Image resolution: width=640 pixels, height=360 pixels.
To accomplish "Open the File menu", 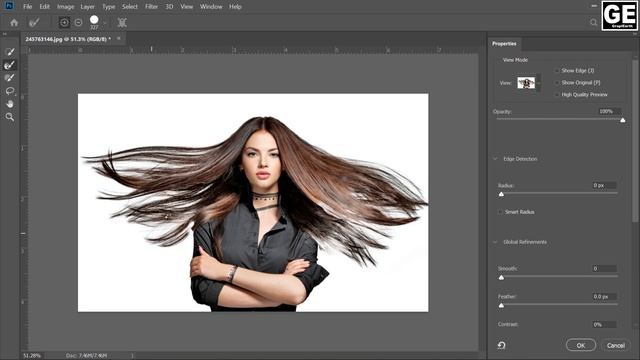I will pos(27,7).
